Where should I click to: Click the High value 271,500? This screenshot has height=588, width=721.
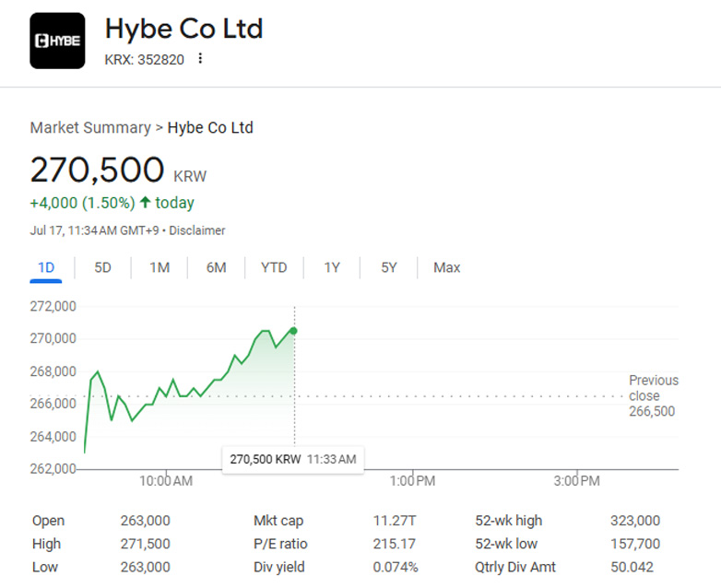(146, 544)
